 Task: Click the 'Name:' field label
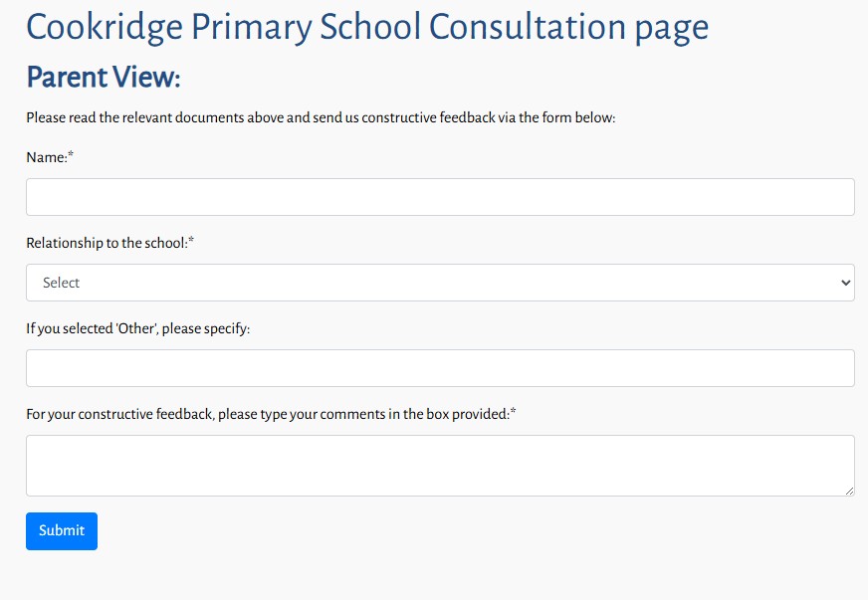tap(46, 157)
